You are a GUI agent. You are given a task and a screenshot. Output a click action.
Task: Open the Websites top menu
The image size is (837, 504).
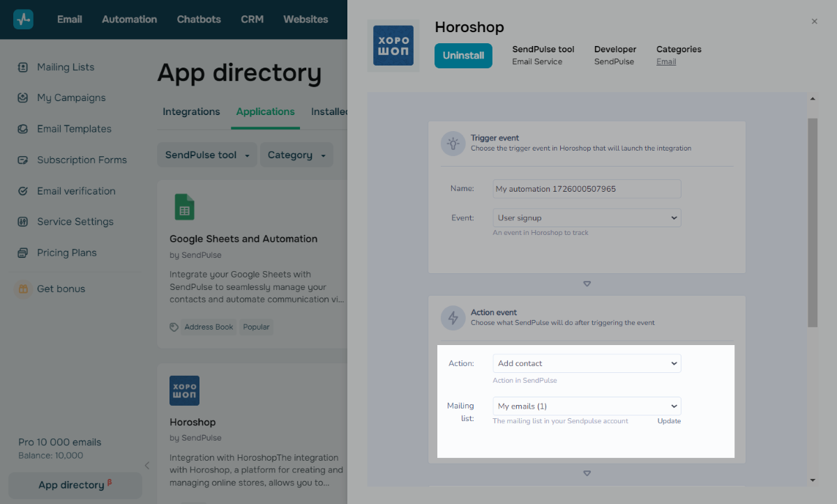point(306,20)
